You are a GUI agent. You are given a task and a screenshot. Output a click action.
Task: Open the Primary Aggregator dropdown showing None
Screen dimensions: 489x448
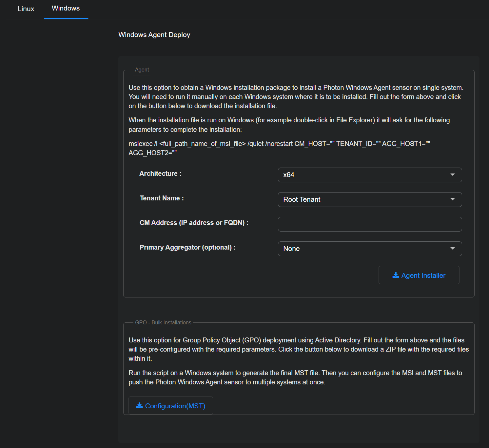click(364, 249)
